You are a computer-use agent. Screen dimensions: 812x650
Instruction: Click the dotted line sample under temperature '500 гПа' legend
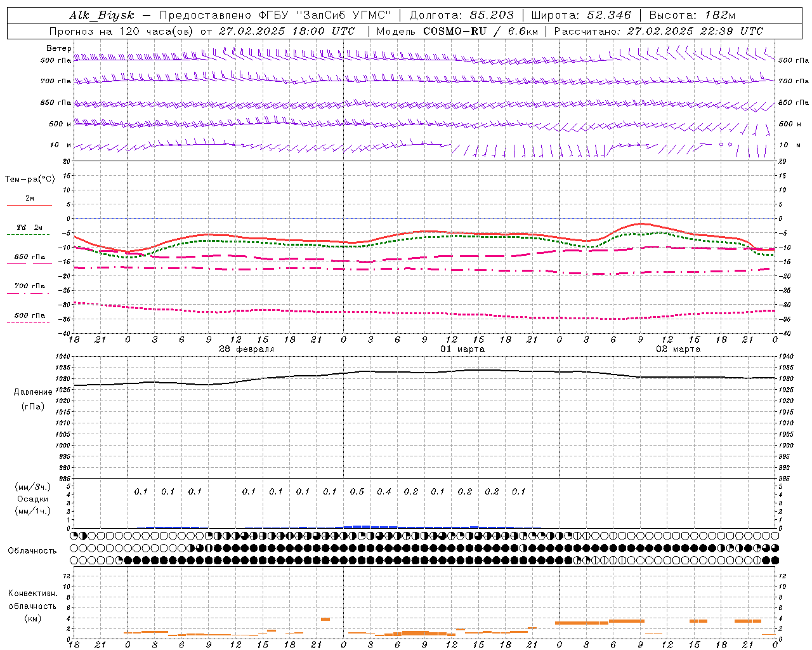28,322
